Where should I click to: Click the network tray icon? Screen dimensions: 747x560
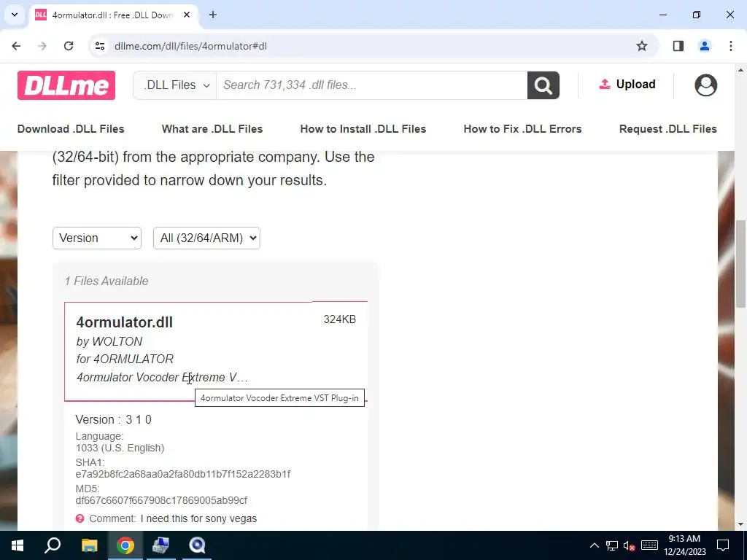click(x=612, y=545)
